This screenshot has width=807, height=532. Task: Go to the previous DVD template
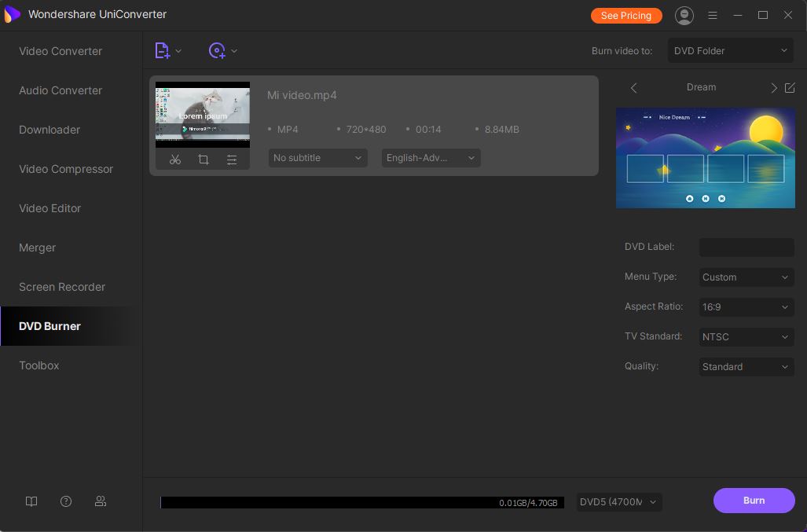click(x=634, y=87)
